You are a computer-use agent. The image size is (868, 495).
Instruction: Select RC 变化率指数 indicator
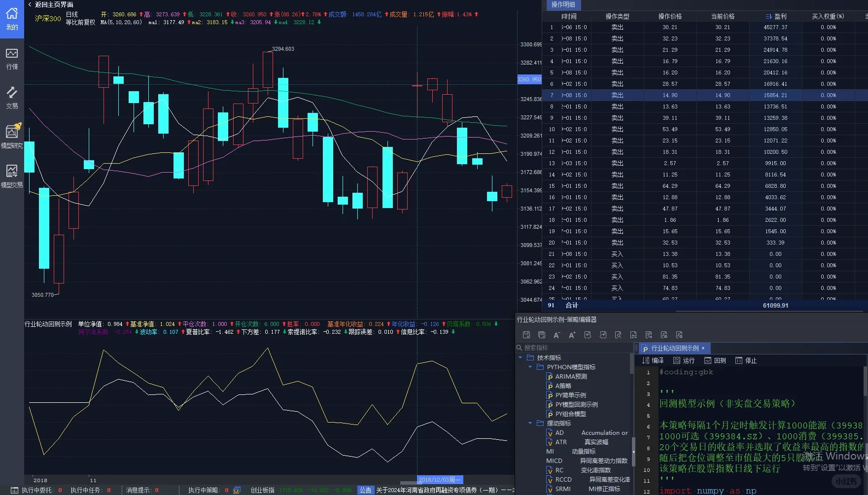pos(579,470)
